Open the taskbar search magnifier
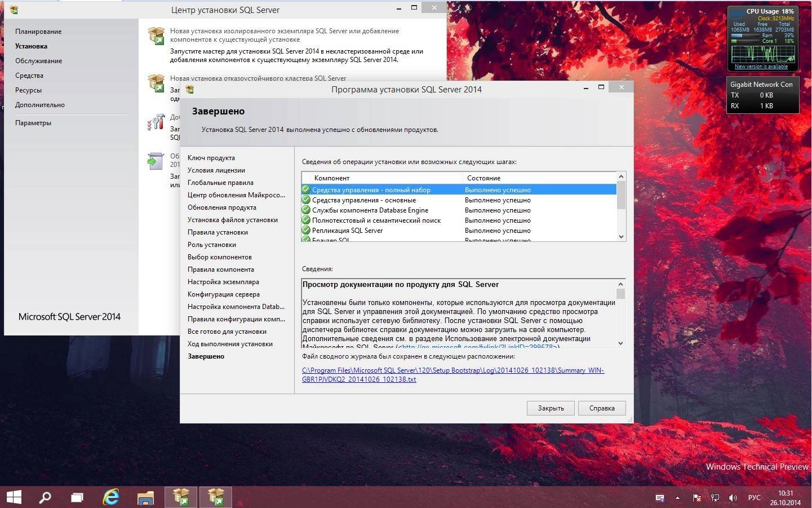This screenshot has width=812, height=508. [x=45, y=497]
